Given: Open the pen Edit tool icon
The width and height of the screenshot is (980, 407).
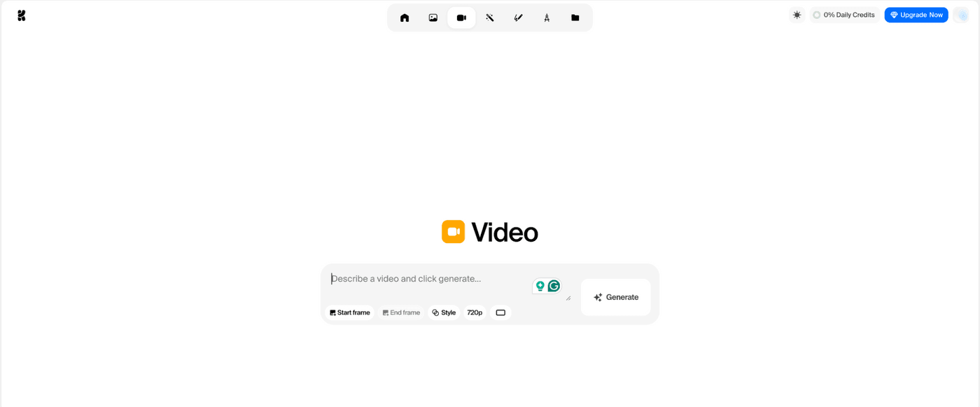Looking at the screenshot, I should coord(518,18).
